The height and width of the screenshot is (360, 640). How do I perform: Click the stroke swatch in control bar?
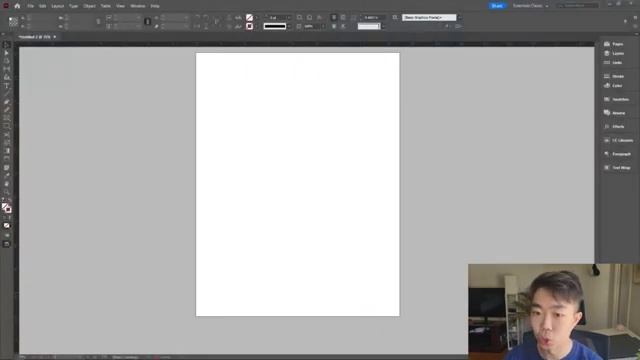click(249, 26)
